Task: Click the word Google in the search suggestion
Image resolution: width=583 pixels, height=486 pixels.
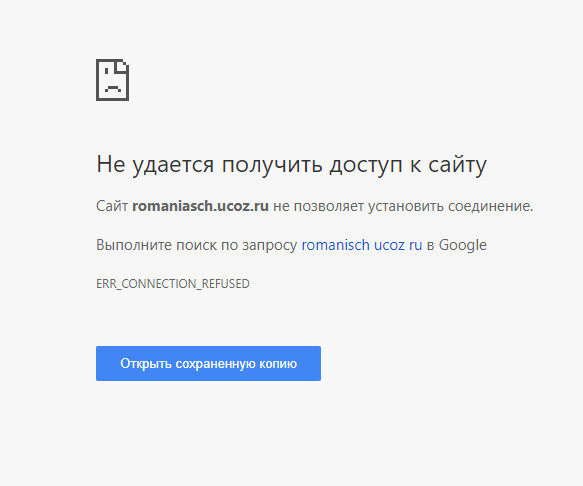Action: 463,245
